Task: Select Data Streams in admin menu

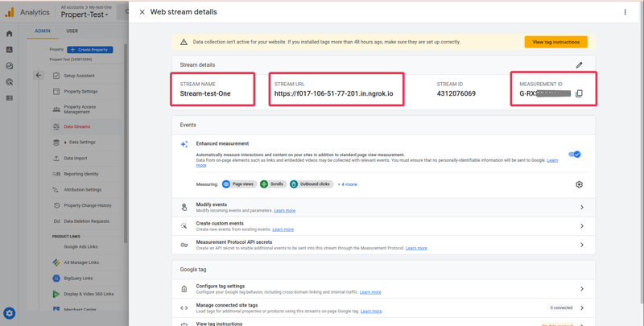Action: [x=77, y=127]
